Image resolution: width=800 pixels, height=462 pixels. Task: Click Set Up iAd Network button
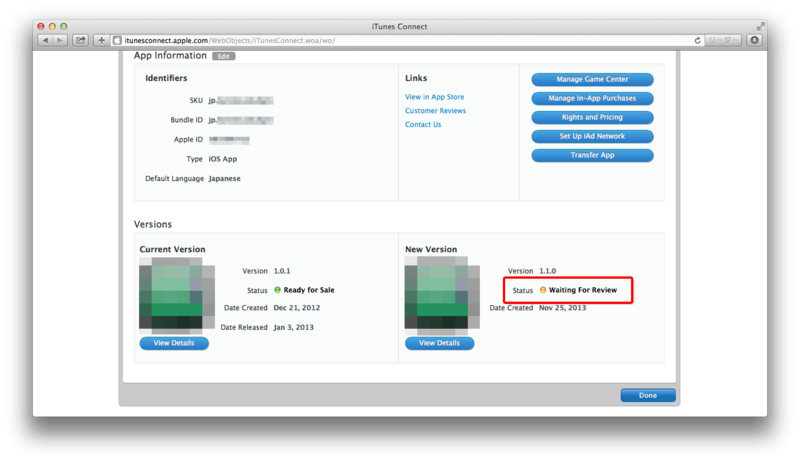point(592,136)
